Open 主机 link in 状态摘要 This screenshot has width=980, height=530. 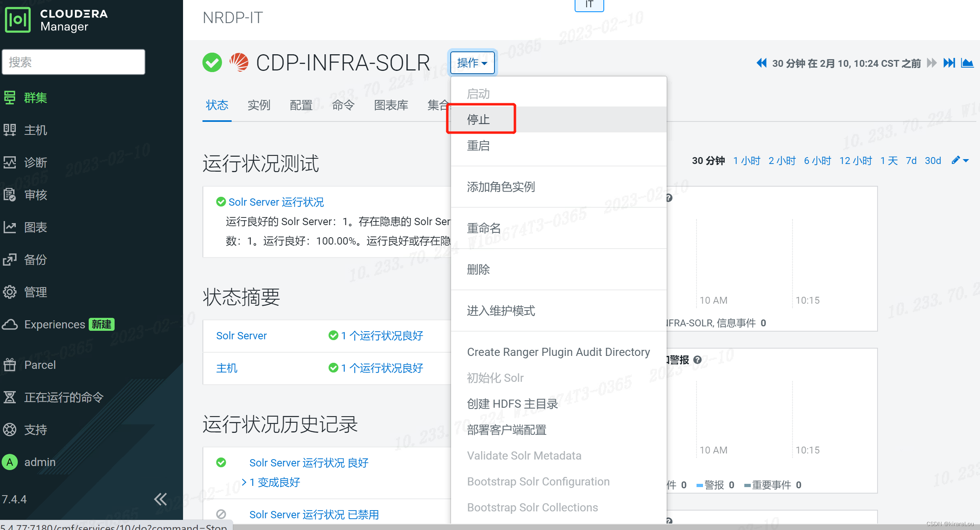pos(227,368)
